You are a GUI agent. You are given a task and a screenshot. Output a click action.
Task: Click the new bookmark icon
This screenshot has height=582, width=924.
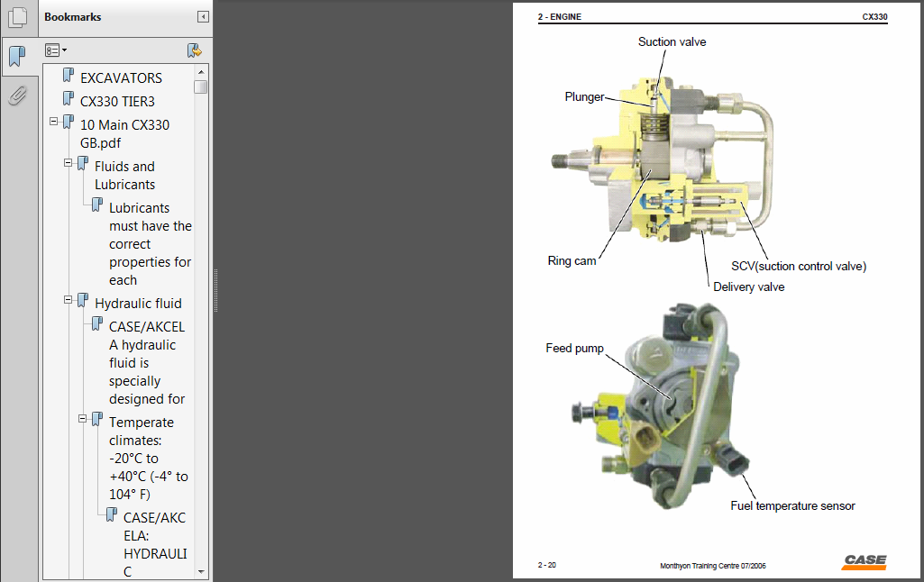[194, 50]
